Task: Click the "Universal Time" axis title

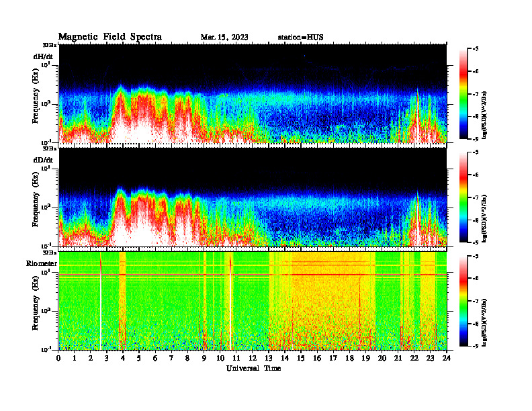Action: tap(253, 368)
